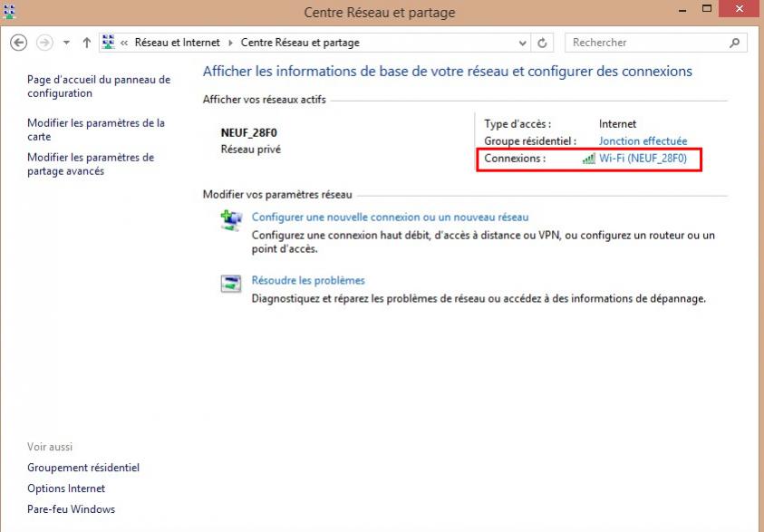Click the magnifier icon in the search box

tap(735, 43)
